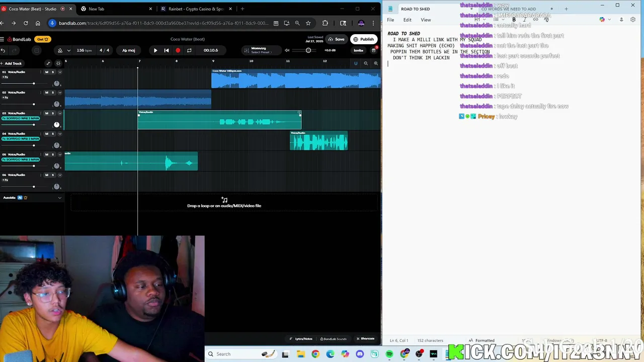
Task: Open Notepad settings gear
Action: pos(633,20)
